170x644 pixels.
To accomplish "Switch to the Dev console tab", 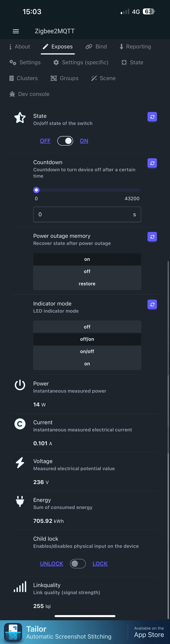I will tap(30, 94).
